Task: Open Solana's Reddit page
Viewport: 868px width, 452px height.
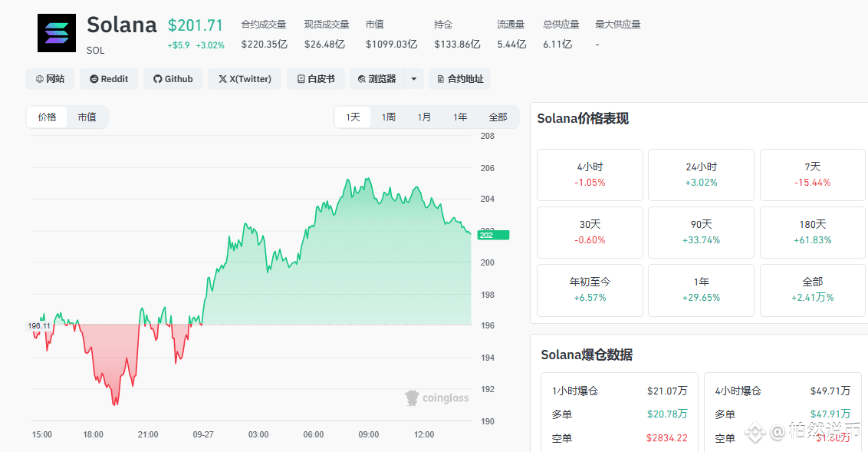Action: click(109, 79)
